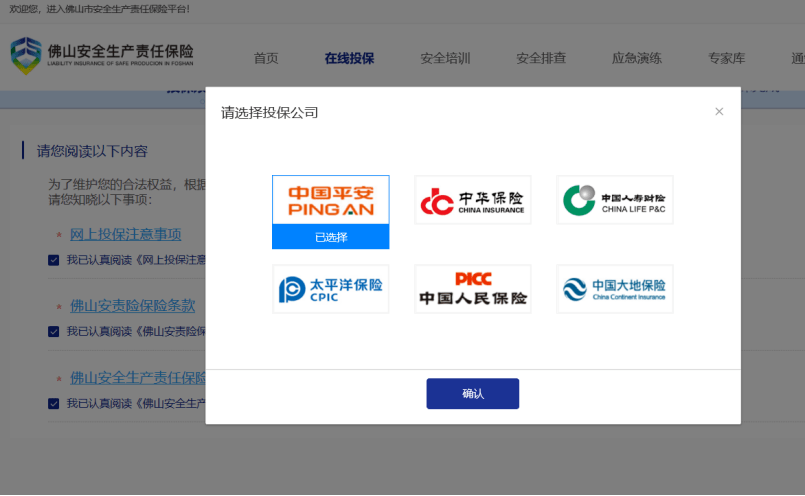Pick the CPIC 太平洋保险 logo

[331, 289]
